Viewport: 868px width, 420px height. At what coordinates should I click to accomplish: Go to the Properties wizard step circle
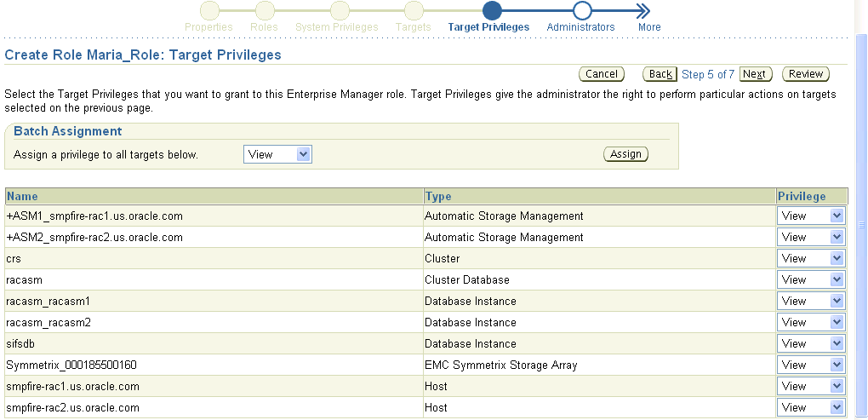pyautogui.click(x=208, y=11)
